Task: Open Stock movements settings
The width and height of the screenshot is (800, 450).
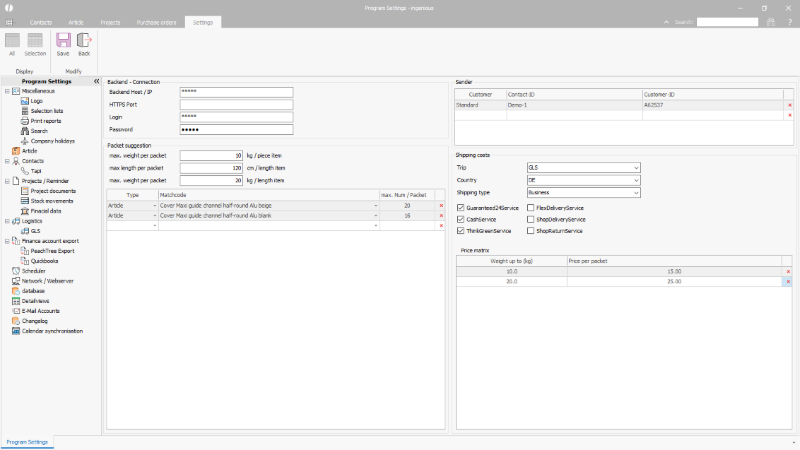Action: point(52,201)
